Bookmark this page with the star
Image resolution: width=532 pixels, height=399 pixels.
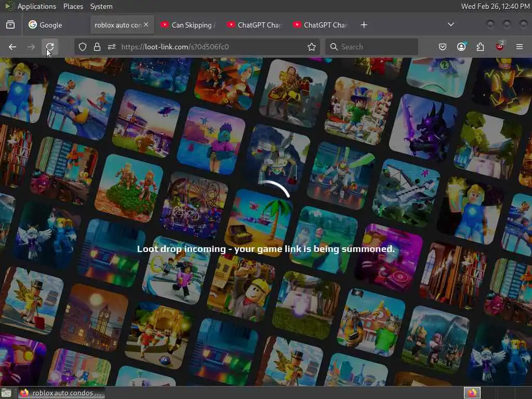point(312,47)
